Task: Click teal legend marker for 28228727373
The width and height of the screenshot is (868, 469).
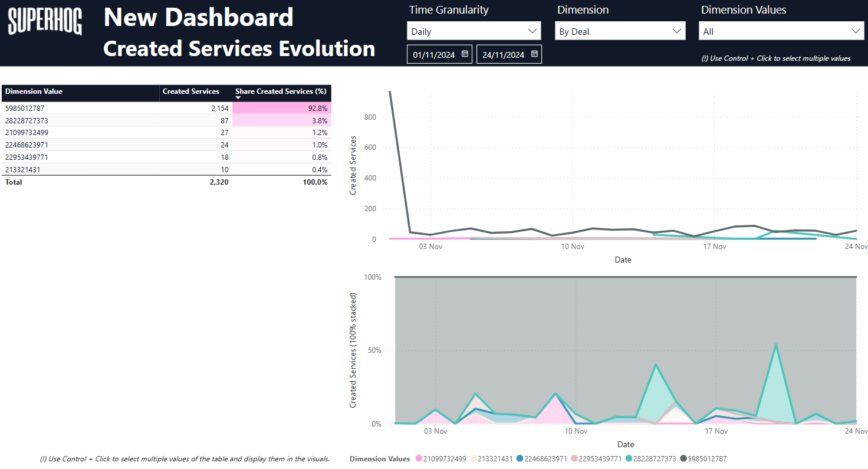Action: 629,459
